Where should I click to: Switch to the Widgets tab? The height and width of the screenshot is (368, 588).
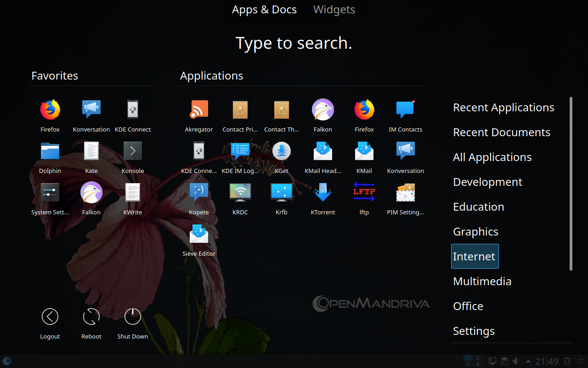tap(334, 10)
